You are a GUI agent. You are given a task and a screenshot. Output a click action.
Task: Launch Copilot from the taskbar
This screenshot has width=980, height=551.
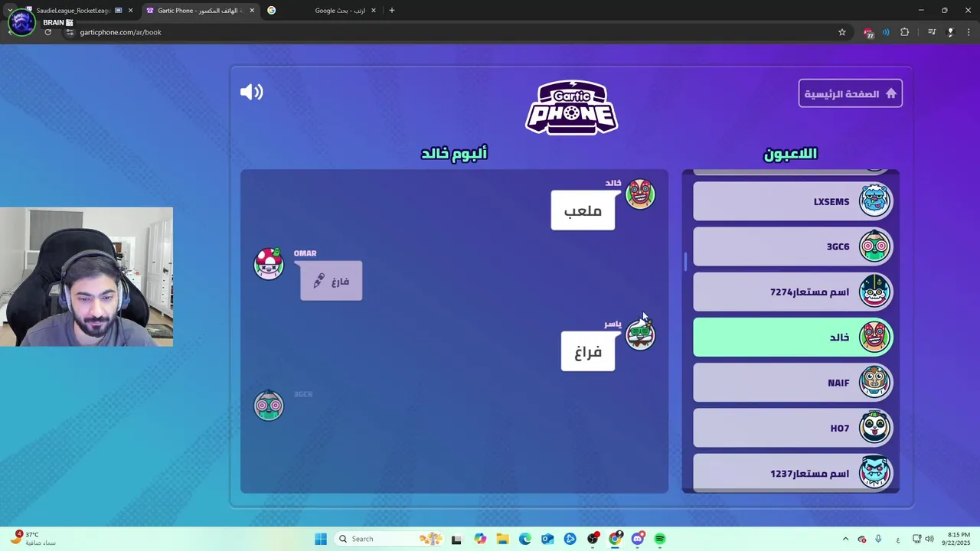click(480, 539)
